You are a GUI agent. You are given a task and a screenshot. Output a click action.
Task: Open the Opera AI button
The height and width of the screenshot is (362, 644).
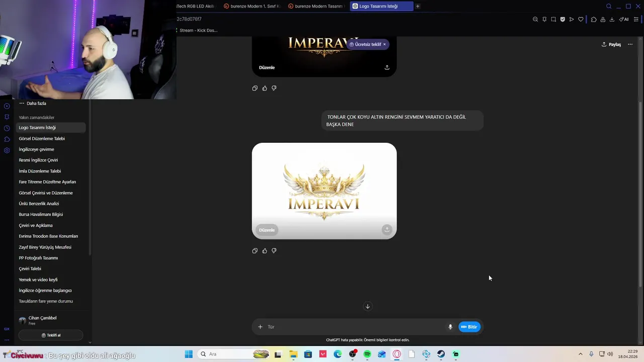(x=624, y=19)
